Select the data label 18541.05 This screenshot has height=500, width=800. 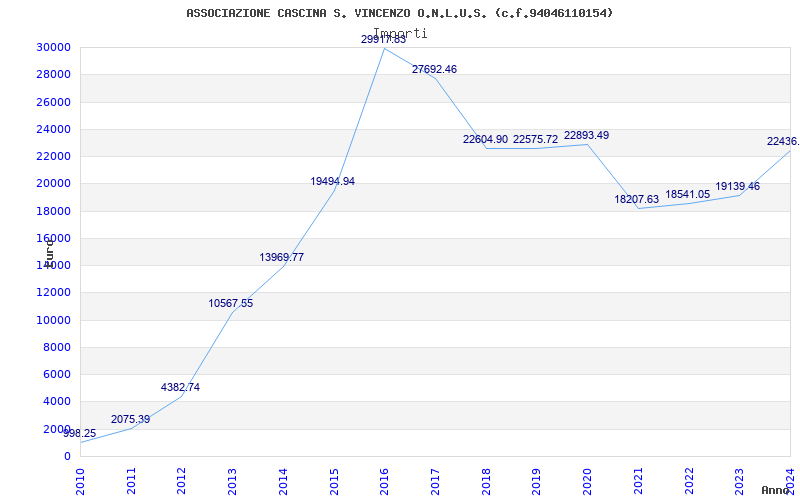687,194
